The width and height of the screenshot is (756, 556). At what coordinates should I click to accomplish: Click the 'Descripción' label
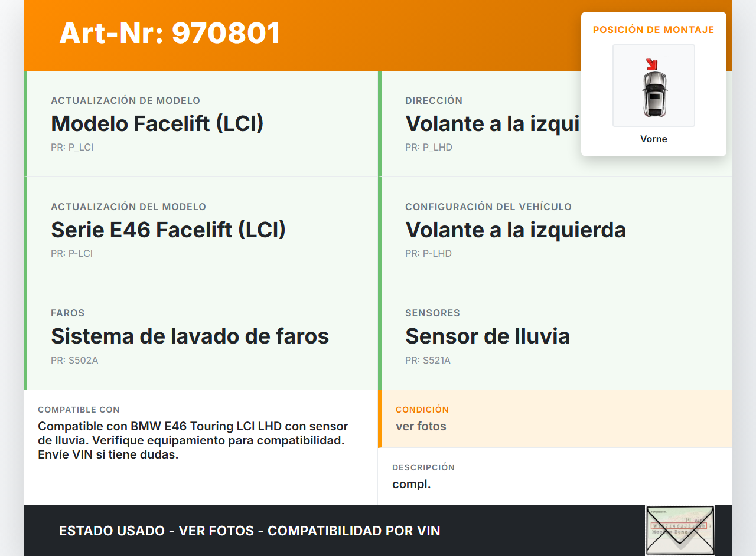tap(423, 467)
